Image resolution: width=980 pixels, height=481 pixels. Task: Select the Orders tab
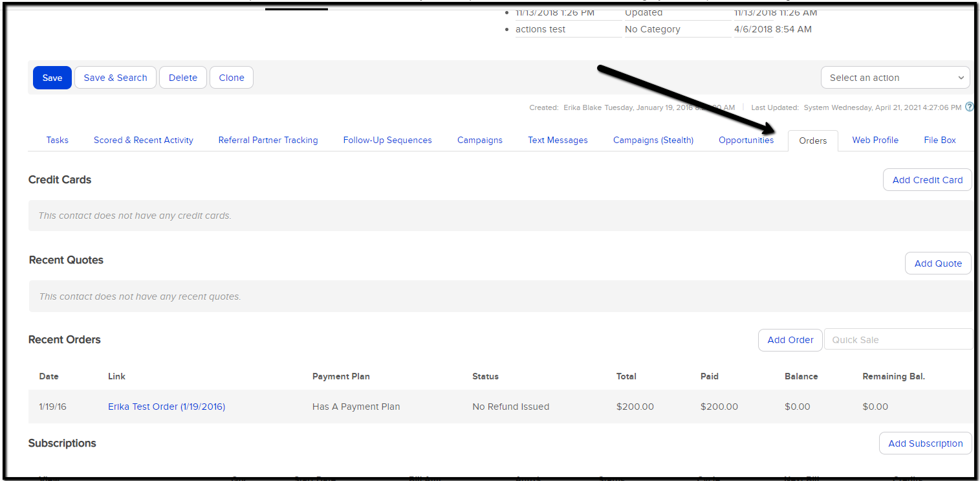coord(813,140)
